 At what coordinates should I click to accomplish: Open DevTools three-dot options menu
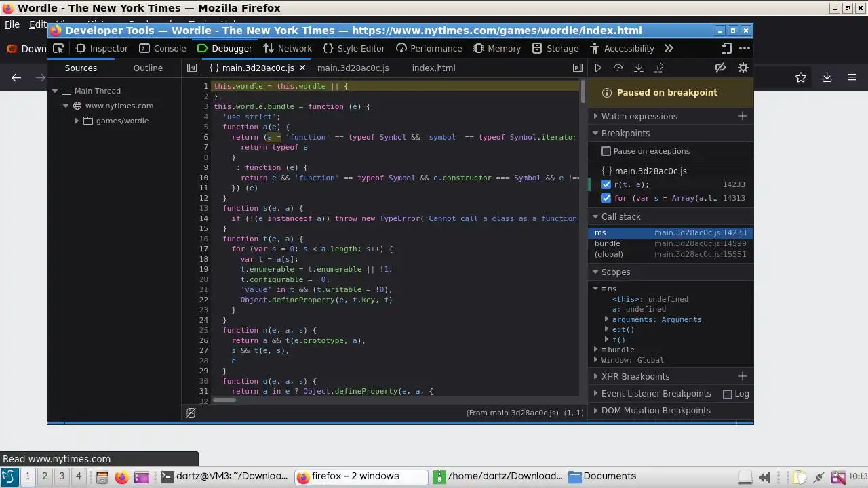tap(745, 48)
